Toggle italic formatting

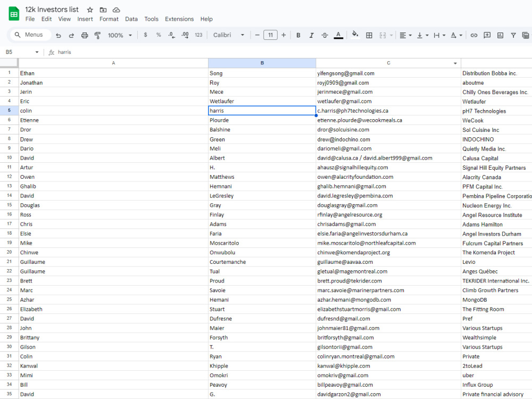point(311,35)
